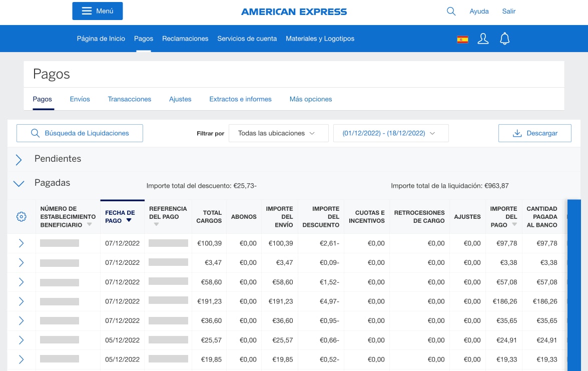Open the user profile icon
Image resolution: width=588 pixels, height=371 pixels.
(x=483, y=39)
